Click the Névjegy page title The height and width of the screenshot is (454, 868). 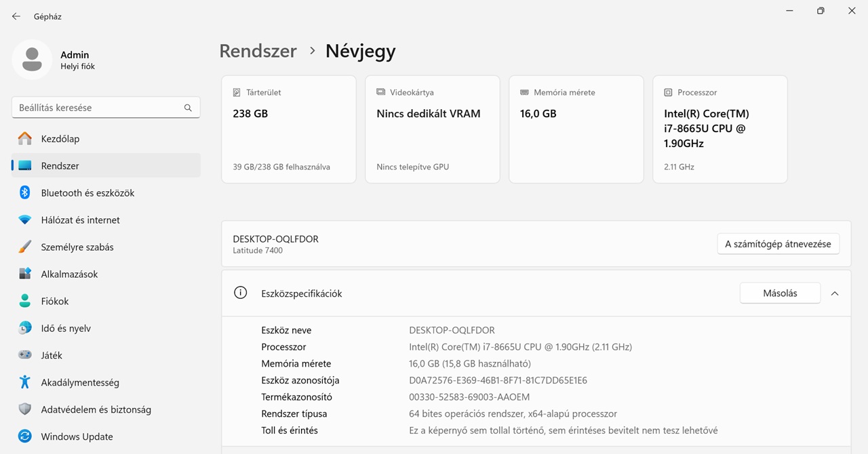tap(360, 51)
